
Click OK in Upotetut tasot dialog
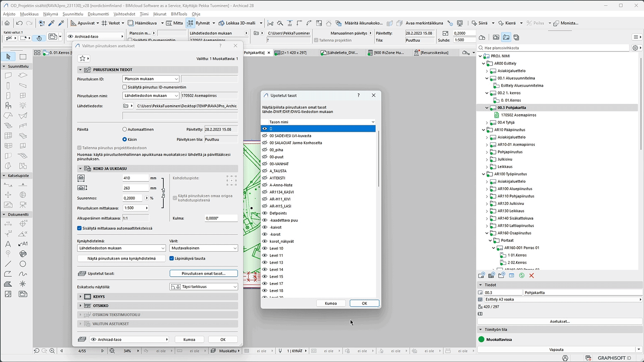tap(364, 303)
